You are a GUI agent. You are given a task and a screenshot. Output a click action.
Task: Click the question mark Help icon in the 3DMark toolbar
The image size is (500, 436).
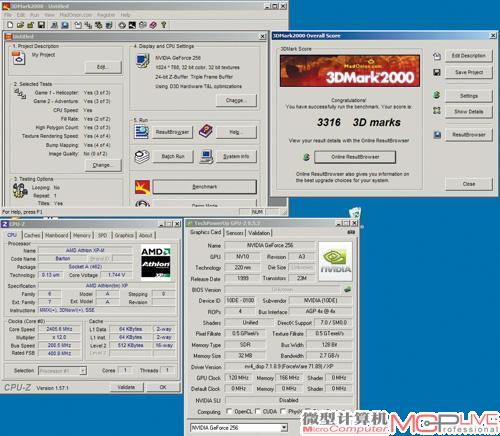point(163,25)
